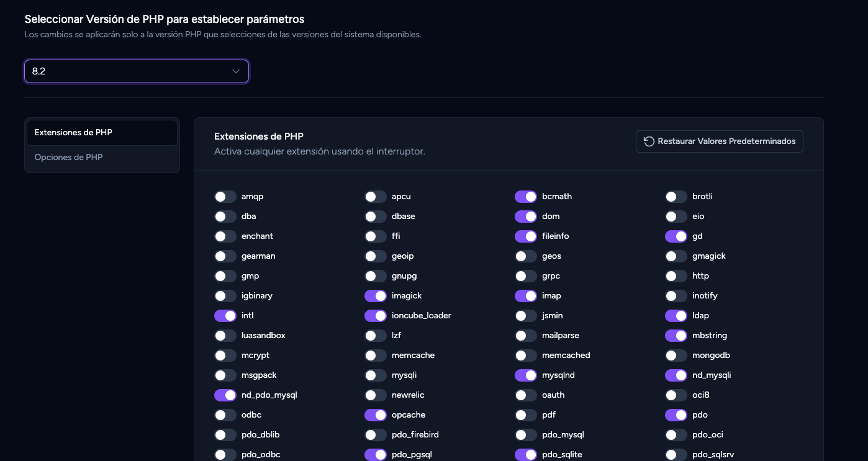Disable the pdo_sqlite extension switch
Screen dimensions: 868x461
point(526,455)
